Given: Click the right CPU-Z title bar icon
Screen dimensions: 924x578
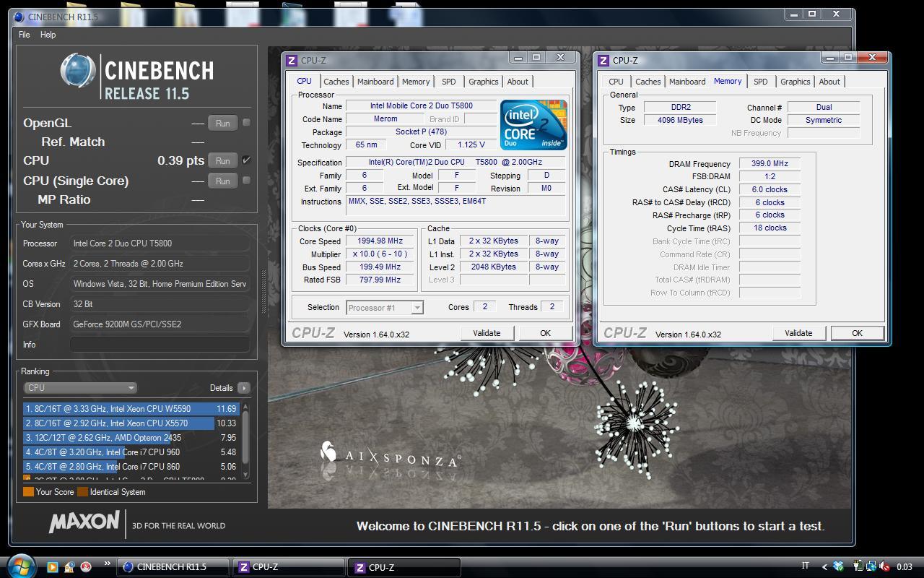Looking at the screenshot, I should [x=603, y=61].
